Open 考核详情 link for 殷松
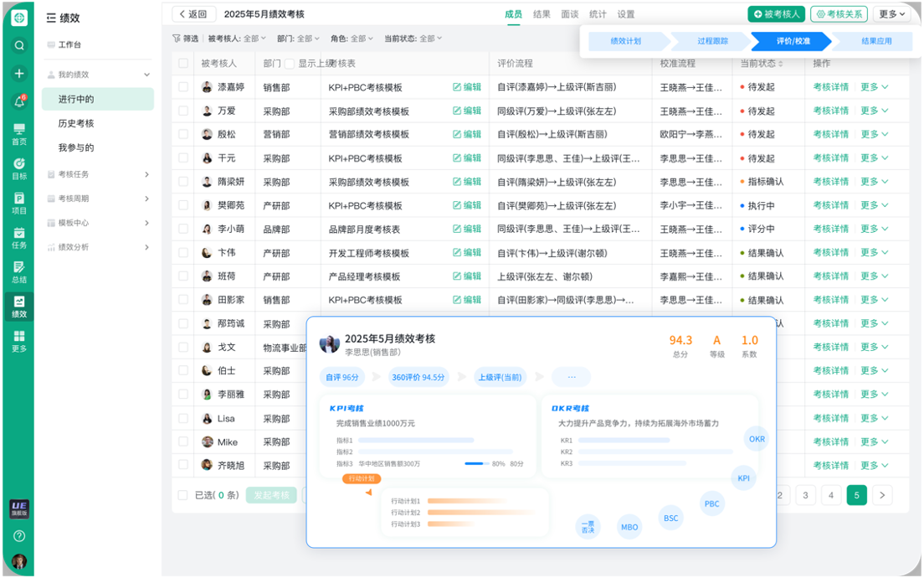Image resolution: width=924 pixels, height=578 pixels. 830,134
